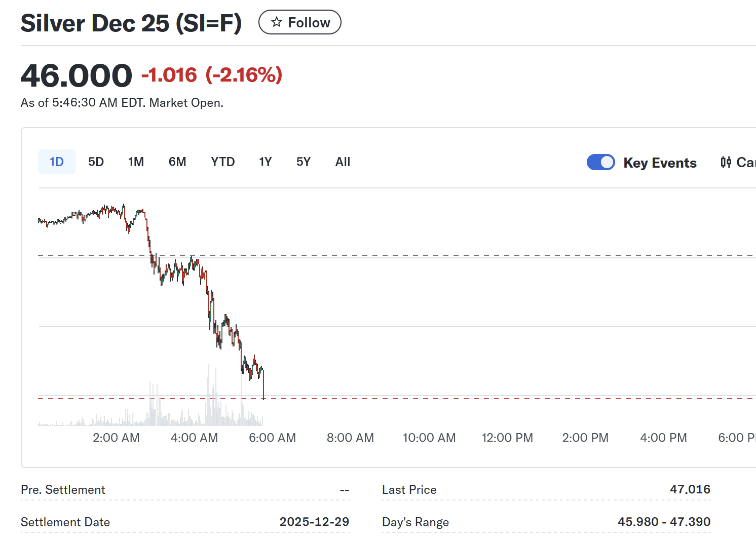Open the candlestick chart type selector
756x543 pixels.
[737, 162]
